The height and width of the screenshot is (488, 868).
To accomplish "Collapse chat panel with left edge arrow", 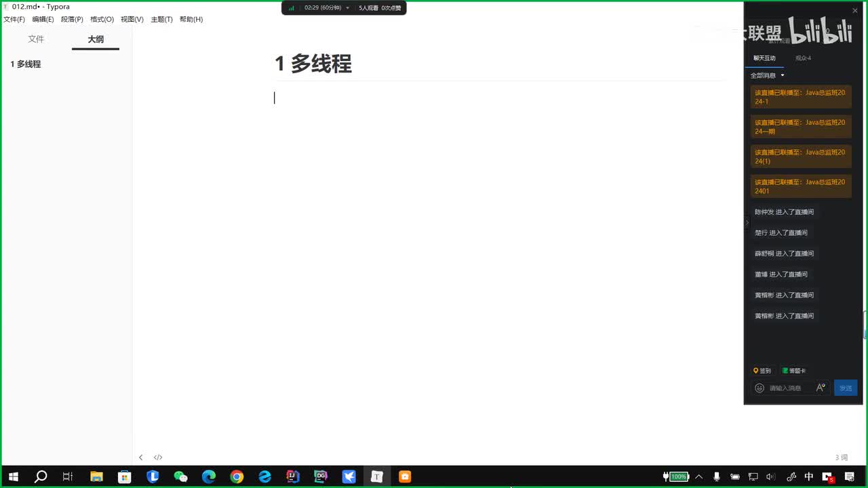I will (x=747, y=222).
